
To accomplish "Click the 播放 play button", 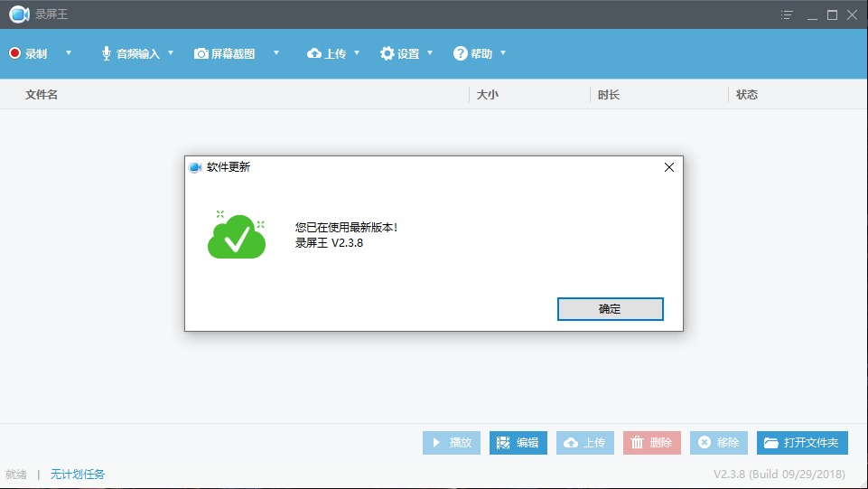I will (452, 443).
